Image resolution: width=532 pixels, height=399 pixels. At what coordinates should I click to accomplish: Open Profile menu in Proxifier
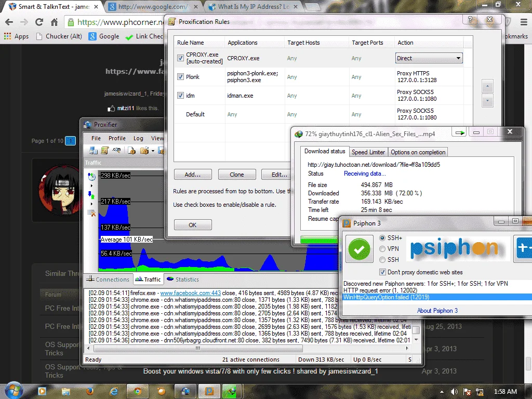(x=117, y=138)
